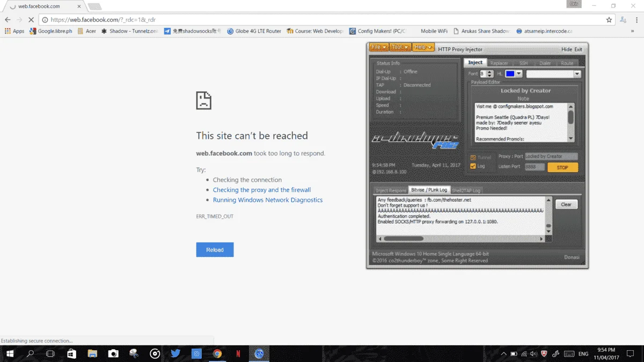The height and width of the screenshot is (362, 644).
Task: Open the Arukas Share Shadow bookmark
Action: (x=481, y=31)
